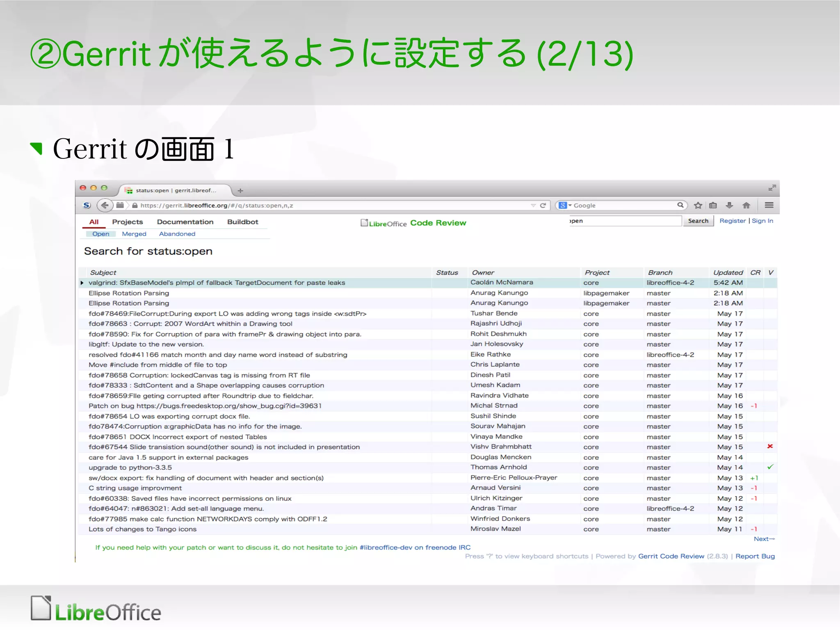Click the Report Bug link
840x630 pixels.
755,556
